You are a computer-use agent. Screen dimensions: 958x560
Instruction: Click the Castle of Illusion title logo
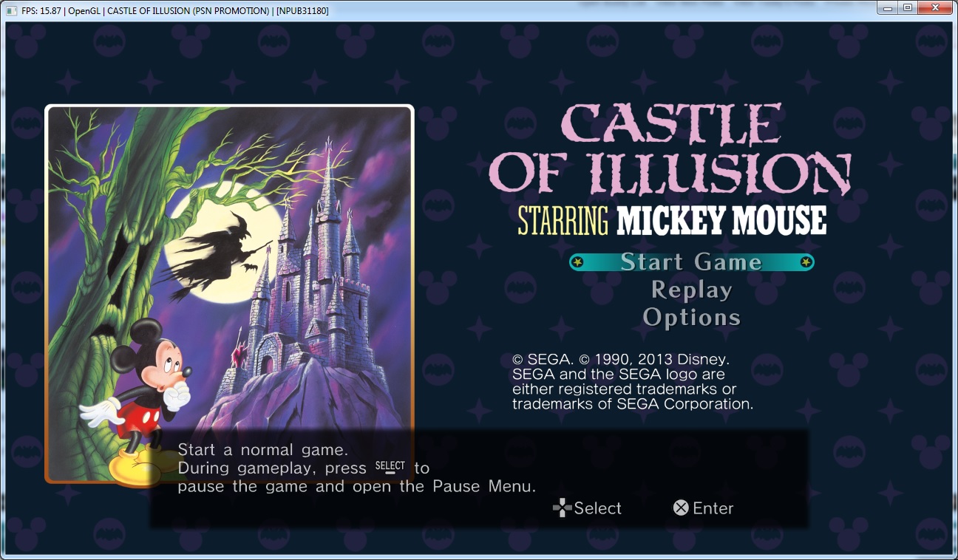670,149
